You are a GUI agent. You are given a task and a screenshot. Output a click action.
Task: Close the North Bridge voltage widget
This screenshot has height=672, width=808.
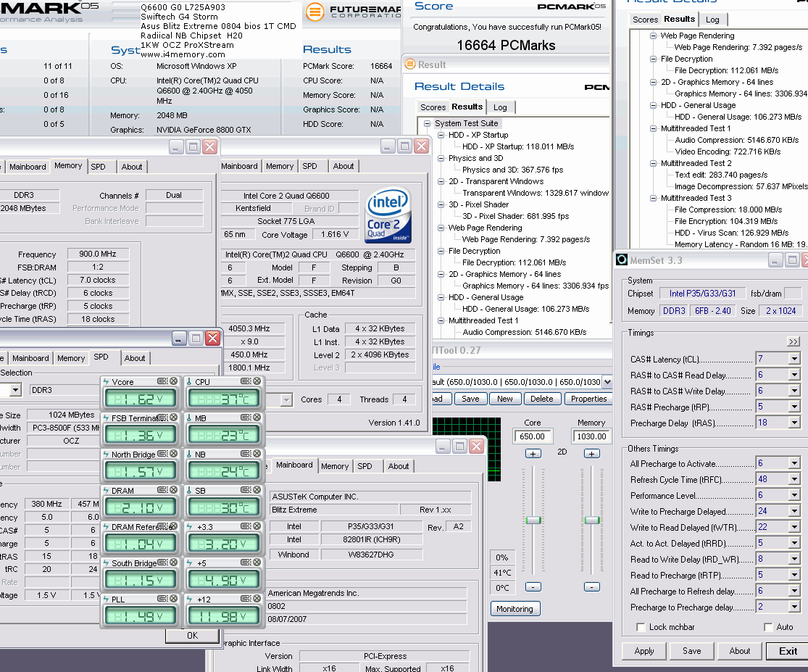174,454
